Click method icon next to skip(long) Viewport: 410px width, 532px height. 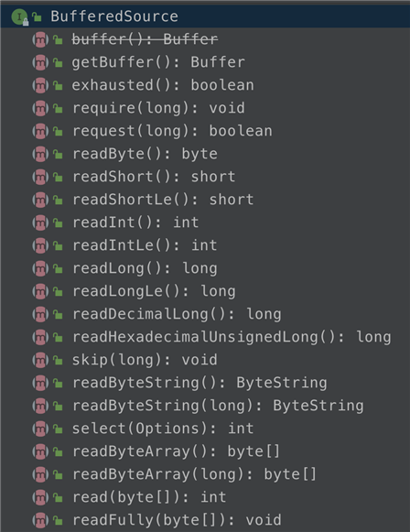pyautogui.click(x=40, y=361)
